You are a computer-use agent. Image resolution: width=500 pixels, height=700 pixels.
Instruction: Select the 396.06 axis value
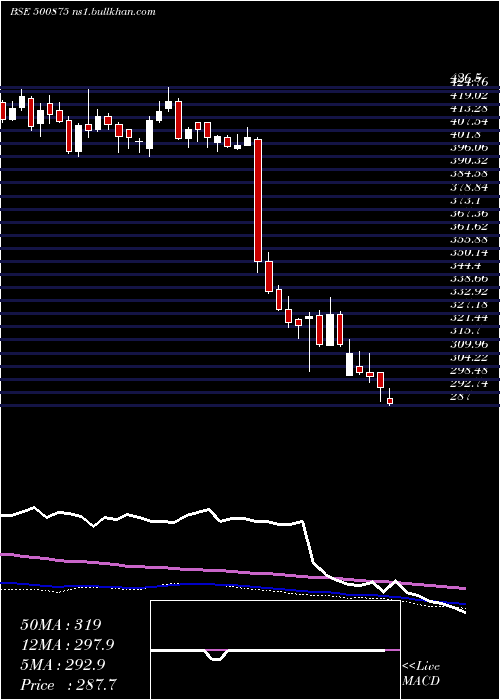pos(470,147)
